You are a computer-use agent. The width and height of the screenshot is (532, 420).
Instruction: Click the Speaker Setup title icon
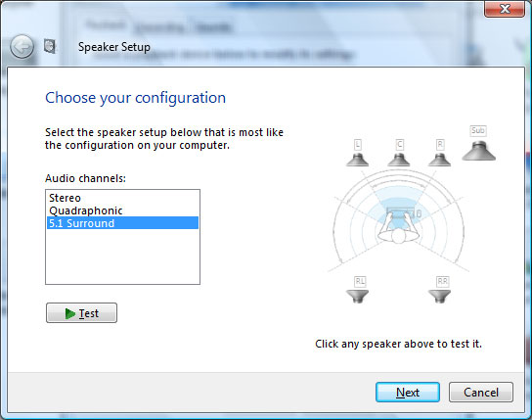50,46
